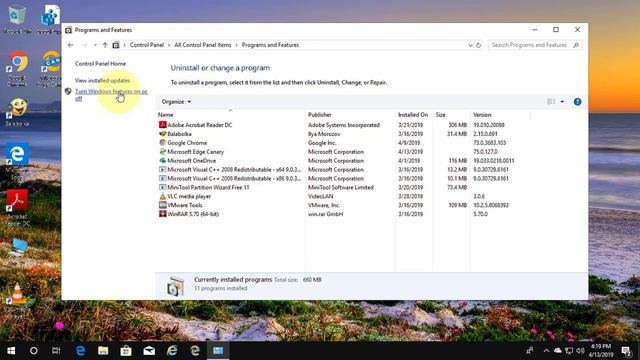Sort by the Installed On column header
Screen dimensions: 640x360
pos(413,115)
